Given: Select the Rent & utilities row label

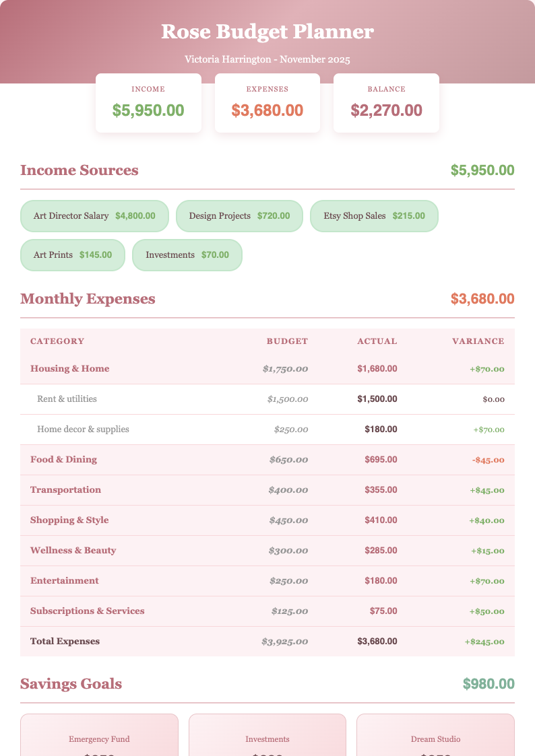Looking at the screenshot, I should pyautogui.click(x=67, y=399).
